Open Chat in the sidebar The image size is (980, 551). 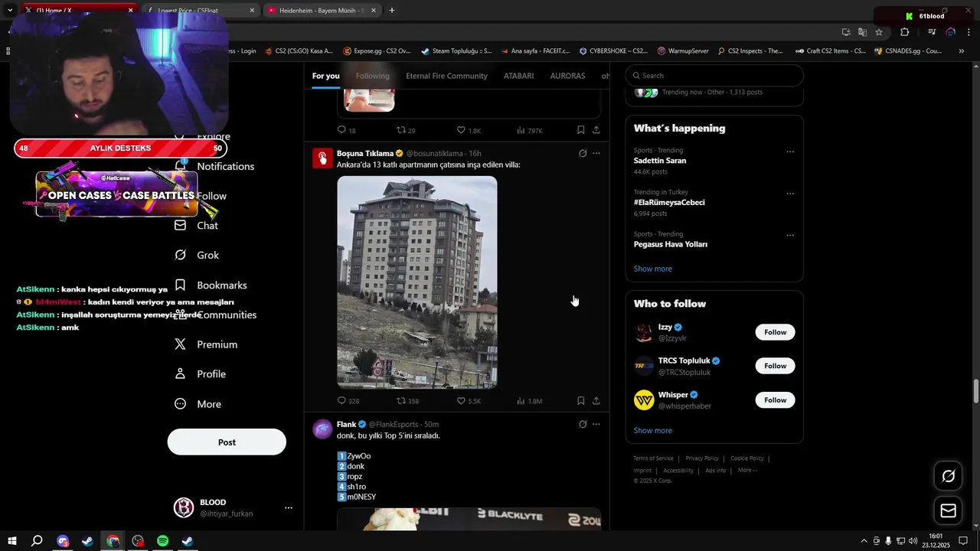196,226
